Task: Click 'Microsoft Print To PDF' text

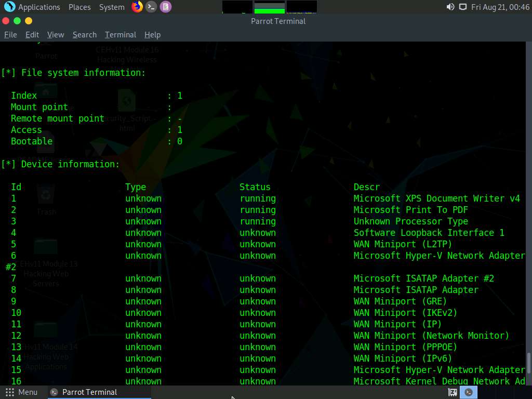Action: pos(411,210)
